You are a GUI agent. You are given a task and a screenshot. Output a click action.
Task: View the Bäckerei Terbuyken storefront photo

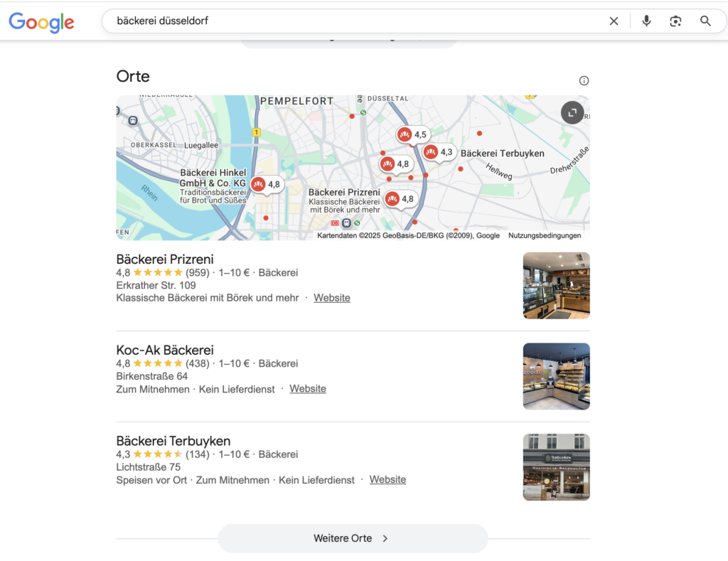click(556, 467)
